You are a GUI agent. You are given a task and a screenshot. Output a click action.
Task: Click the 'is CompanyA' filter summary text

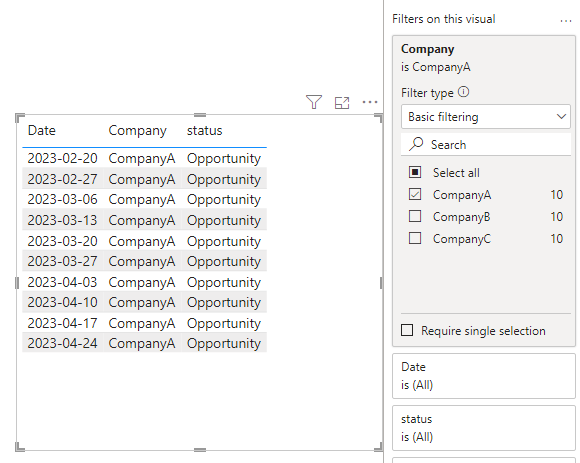(x=436, y=67)
